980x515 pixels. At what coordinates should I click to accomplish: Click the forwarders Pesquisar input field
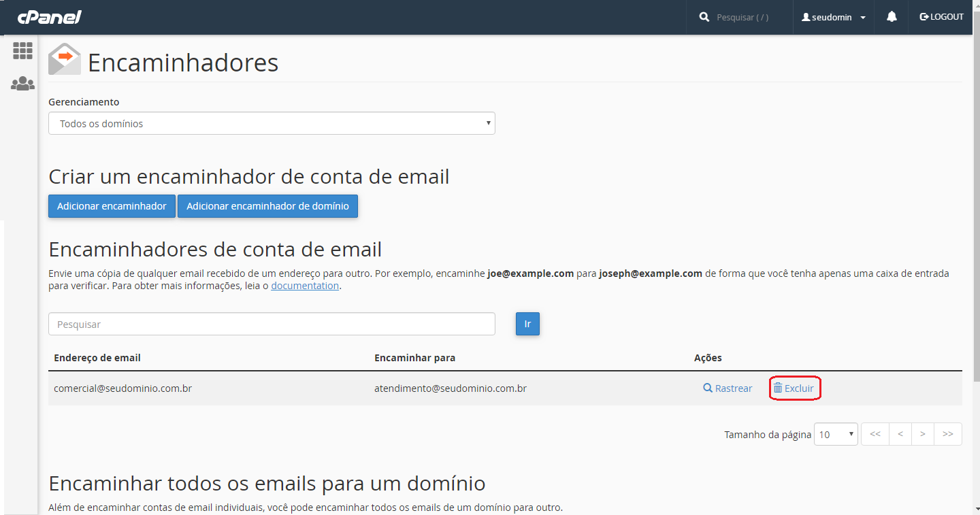pyautogui.click(x=272, y=324)
